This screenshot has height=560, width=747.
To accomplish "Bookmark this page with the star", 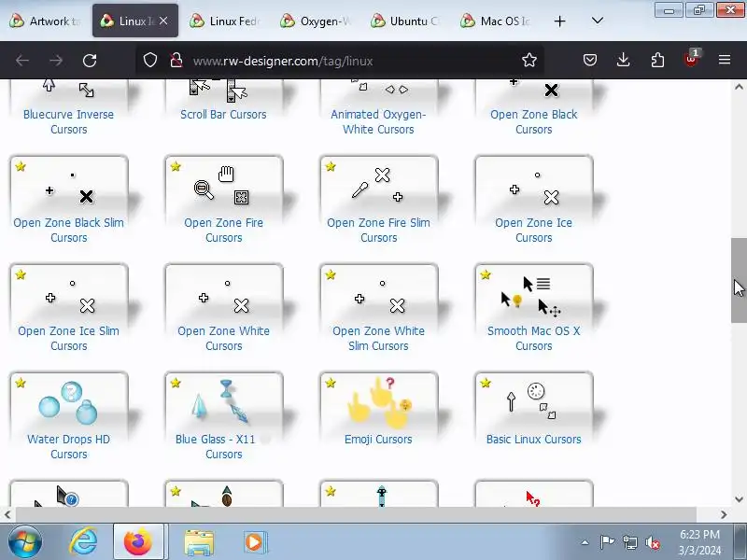I will pos(529,61).
